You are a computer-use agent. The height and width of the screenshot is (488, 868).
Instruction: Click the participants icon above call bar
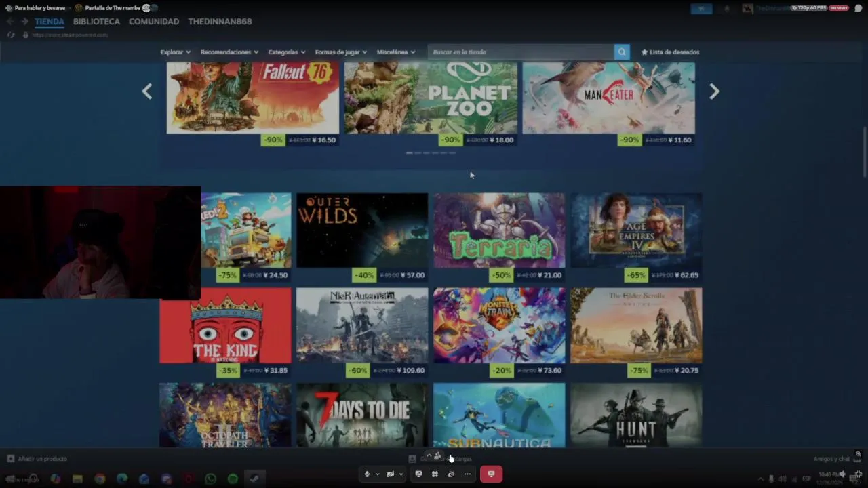click(x=437, y=456)
